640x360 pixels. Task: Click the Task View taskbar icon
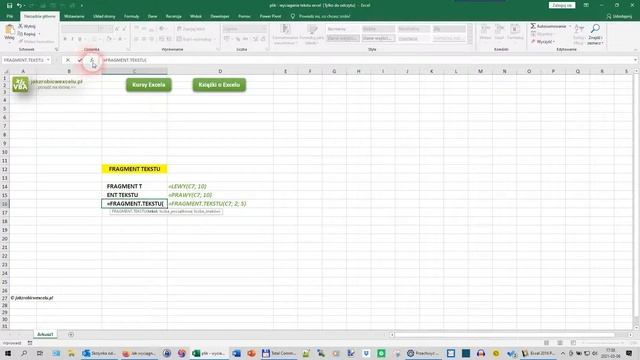tap(40, 353)
